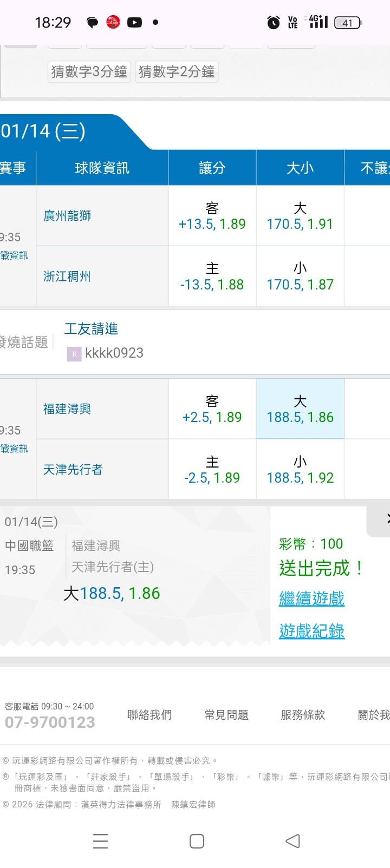Open the Android recent apps menu
This screenshot has width=390, height=868.
click(x=100, y=841)
